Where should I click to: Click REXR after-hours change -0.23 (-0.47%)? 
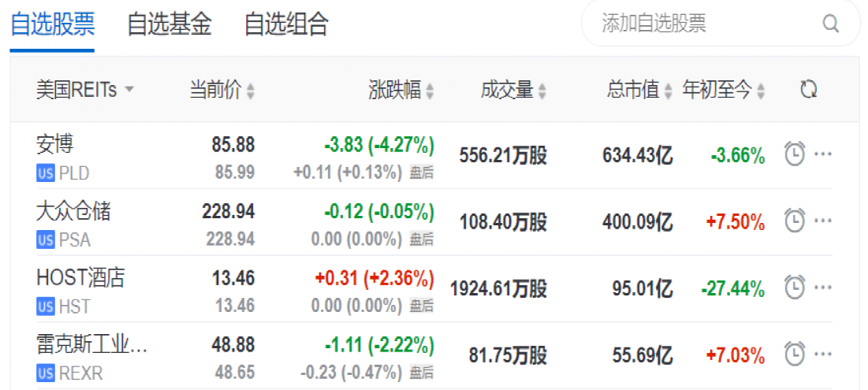tap(352, 373)
